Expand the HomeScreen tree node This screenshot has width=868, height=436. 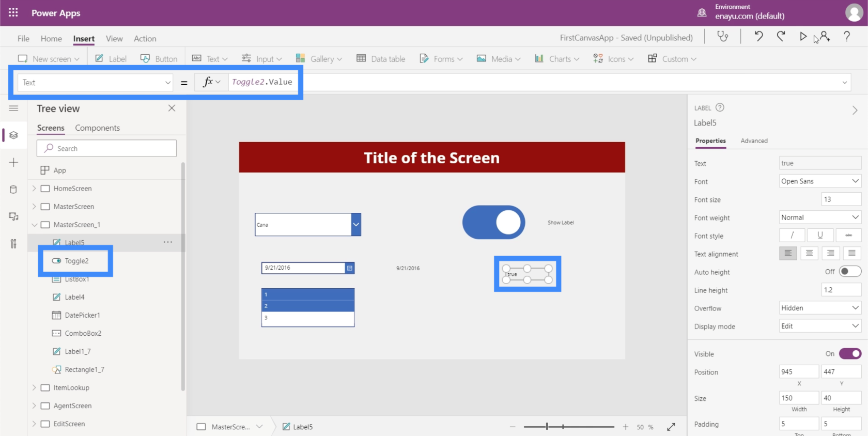[x=34, y=189]
